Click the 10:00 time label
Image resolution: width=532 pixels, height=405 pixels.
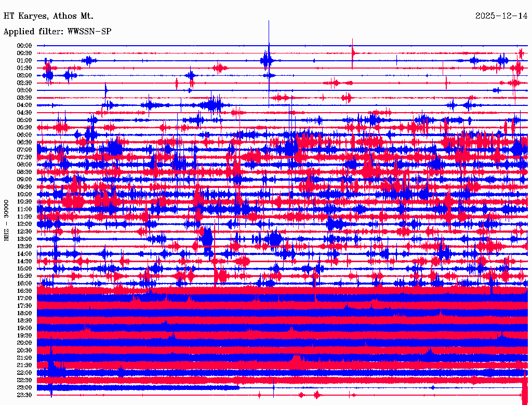[24, 194]
